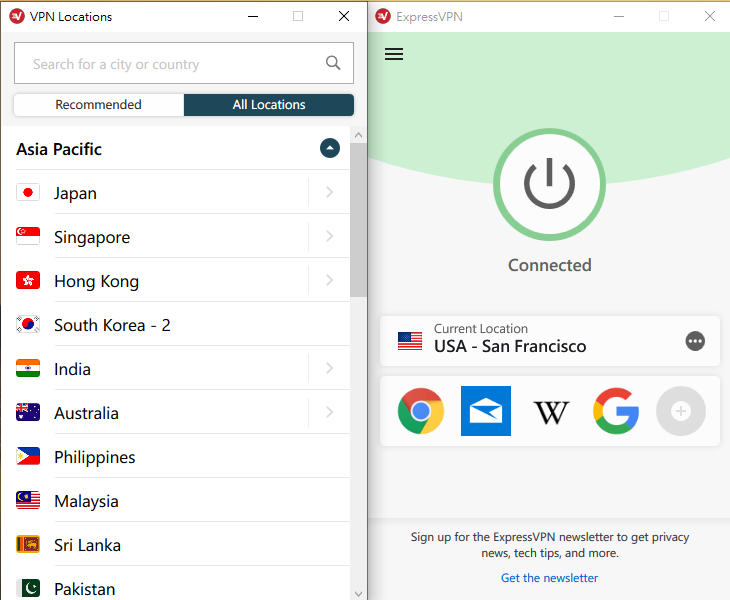
Task: Open the location options ellipsis button
Action: 695,341
